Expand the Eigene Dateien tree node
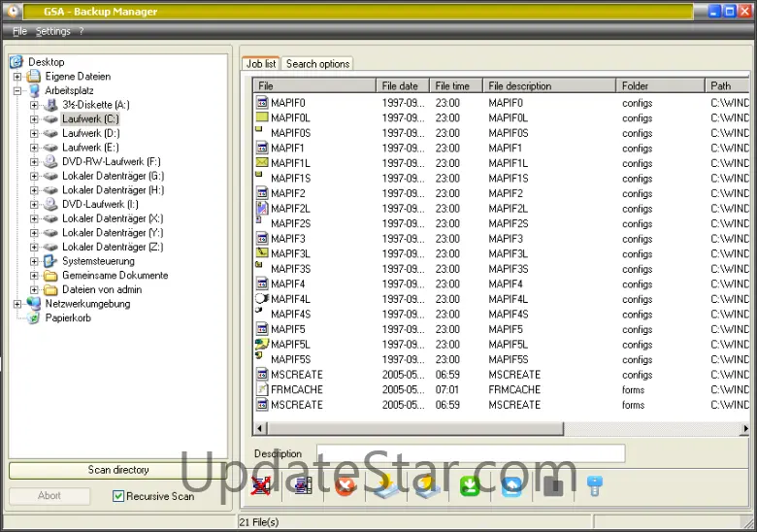The image size is (757, 532). click(17, 77)
